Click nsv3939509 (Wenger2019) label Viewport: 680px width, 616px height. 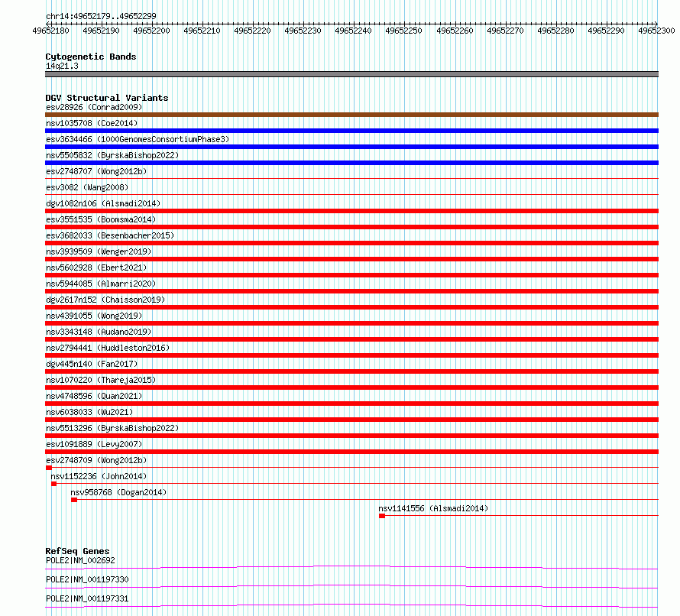[x=99, y=251]
